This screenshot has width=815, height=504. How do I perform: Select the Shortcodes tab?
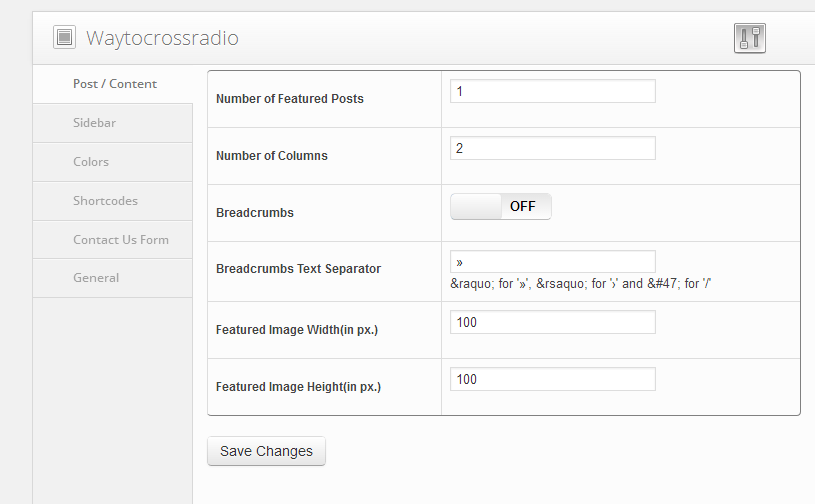[x=105, y=201]
